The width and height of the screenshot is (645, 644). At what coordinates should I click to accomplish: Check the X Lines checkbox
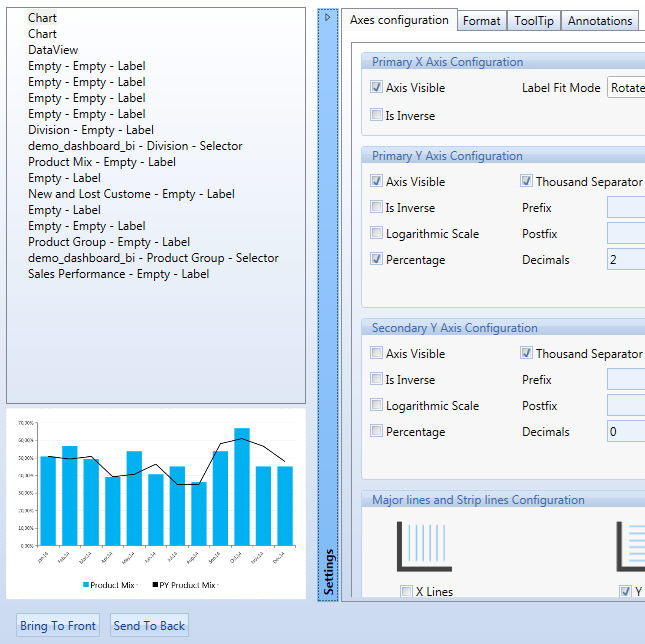(x=406, y=591)
